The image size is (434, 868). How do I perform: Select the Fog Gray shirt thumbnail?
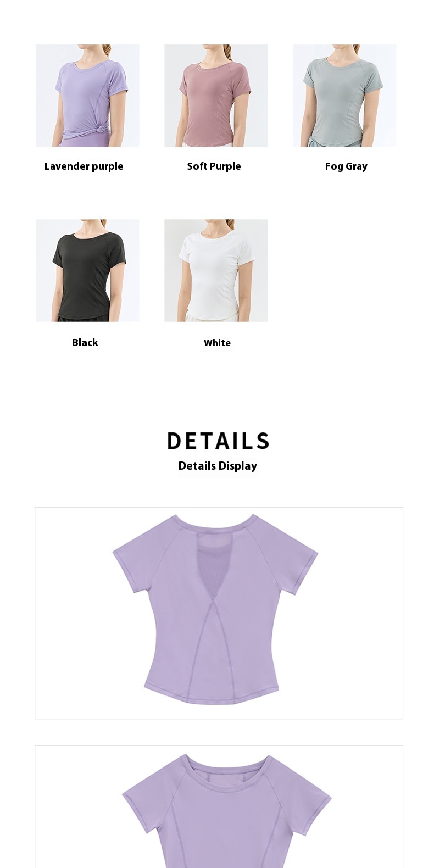click(344, 96)
